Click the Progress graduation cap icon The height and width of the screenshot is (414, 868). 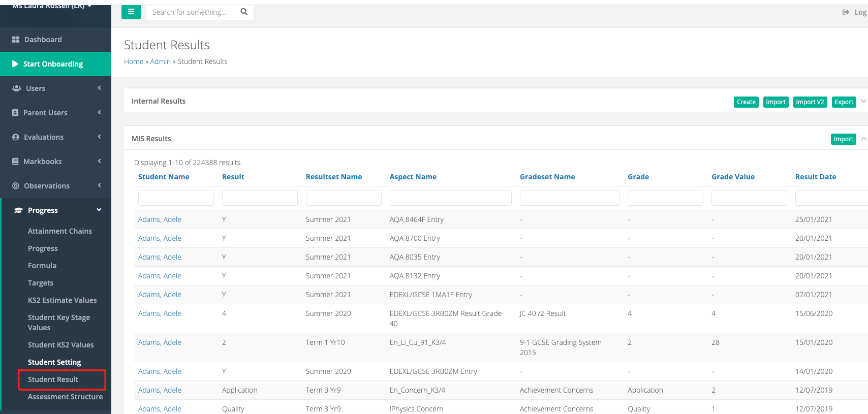18,210
